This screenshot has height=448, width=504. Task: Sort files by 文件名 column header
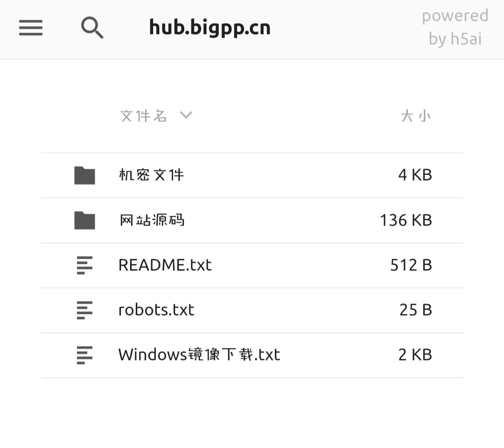point(143,116)
